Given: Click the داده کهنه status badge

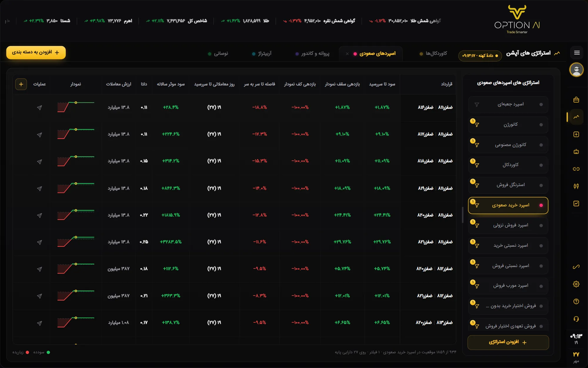Looking at the screenshot, I should (480, 56).
